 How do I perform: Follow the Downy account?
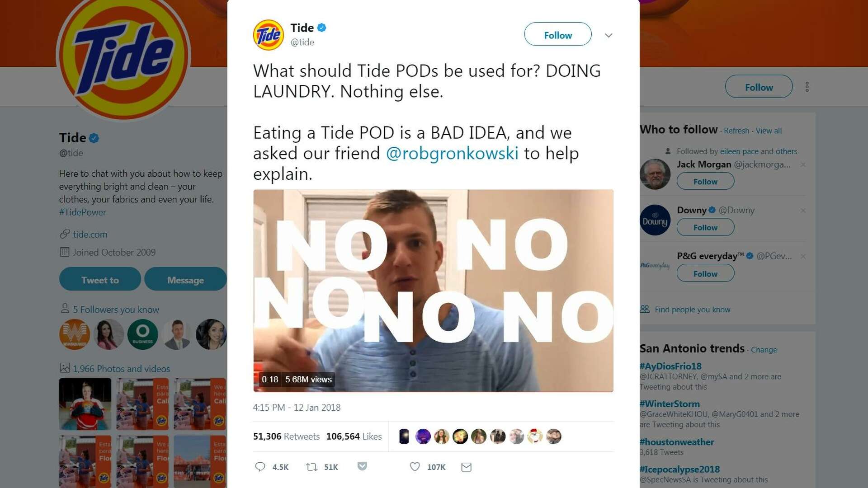(705, 227)
